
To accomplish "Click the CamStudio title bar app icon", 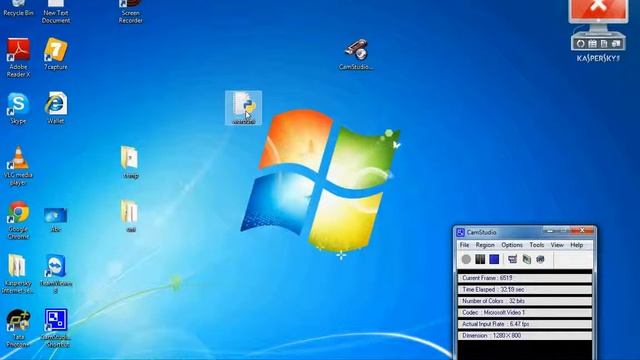I will coord(460,232).
